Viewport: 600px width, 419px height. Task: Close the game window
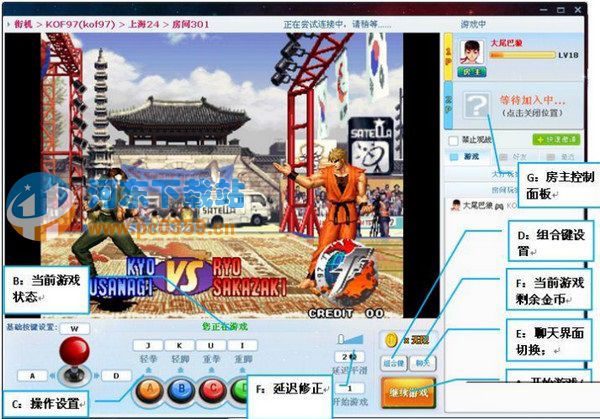coord(578,9)
